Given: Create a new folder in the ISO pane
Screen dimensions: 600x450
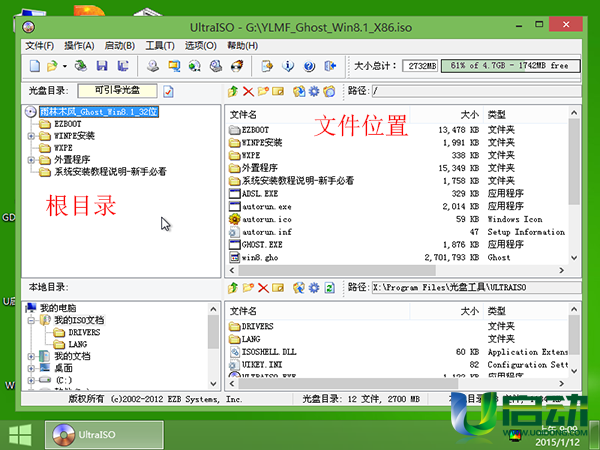Looking at the screenshot, I should pos(263,91).
